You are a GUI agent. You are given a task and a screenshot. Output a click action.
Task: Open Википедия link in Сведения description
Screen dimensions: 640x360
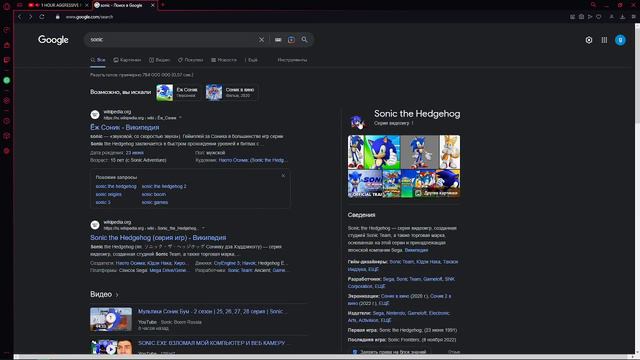416,250
